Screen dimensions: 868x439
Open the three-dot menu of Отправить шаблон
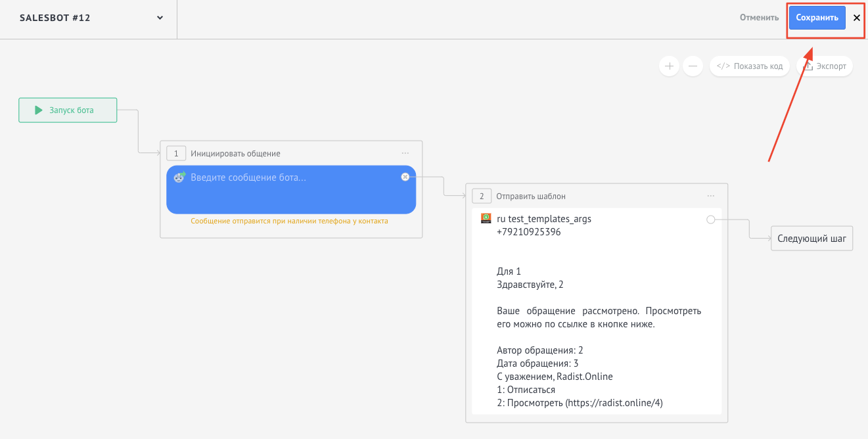click(x=711, y=196)
